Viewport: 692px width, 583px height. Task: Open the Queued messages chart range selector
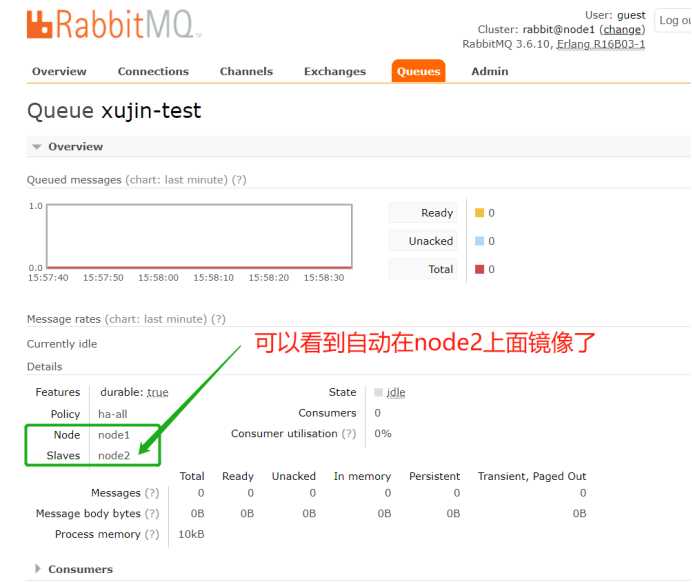click(x=177, y=180)
